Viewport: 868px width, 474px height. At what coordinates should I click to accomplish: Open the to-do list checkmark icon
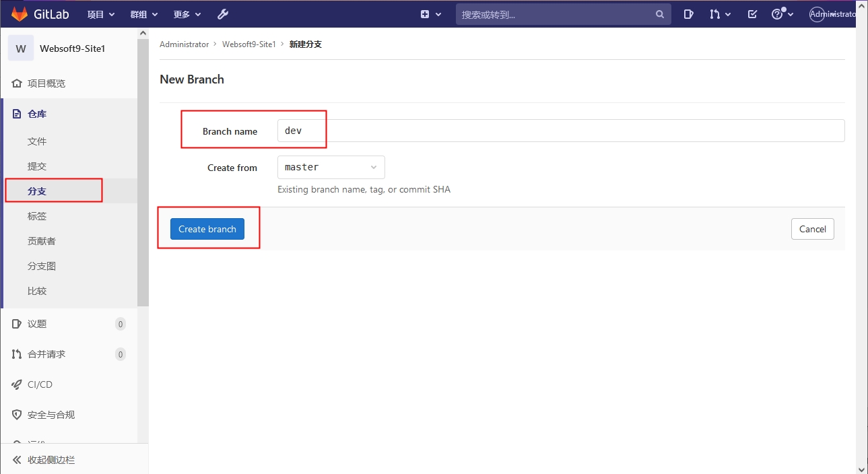click(753, 14)
